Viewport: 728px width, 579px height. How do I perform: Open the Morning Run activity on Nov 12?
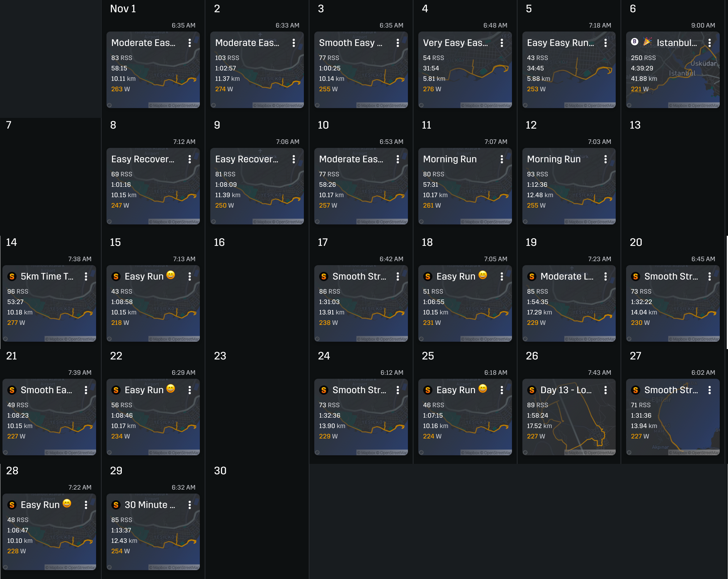[554, 159]
